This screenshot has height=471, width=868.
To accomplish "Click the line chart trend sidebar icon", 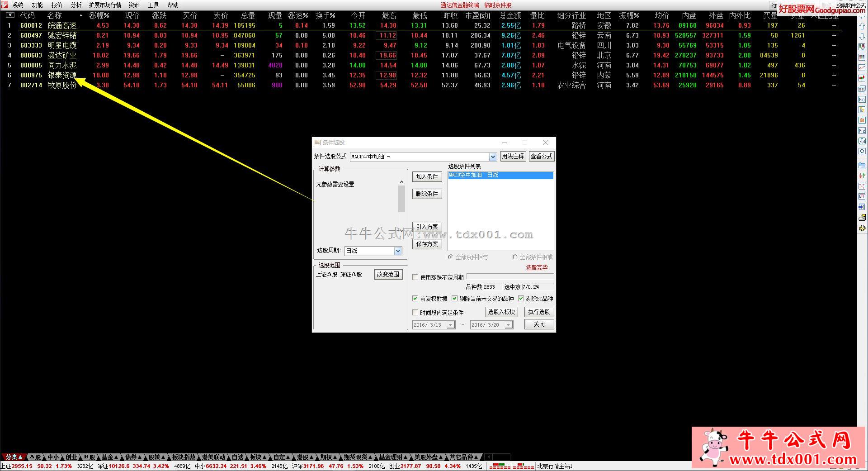I will pos(862,67).
